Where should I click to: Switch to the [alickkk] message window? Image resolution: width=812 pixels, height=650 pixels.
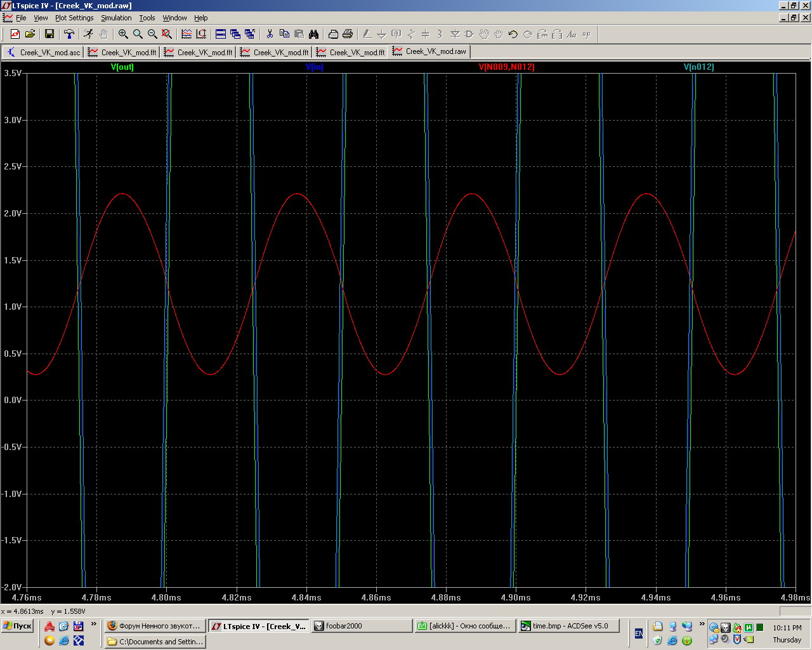tap(465, 626)
